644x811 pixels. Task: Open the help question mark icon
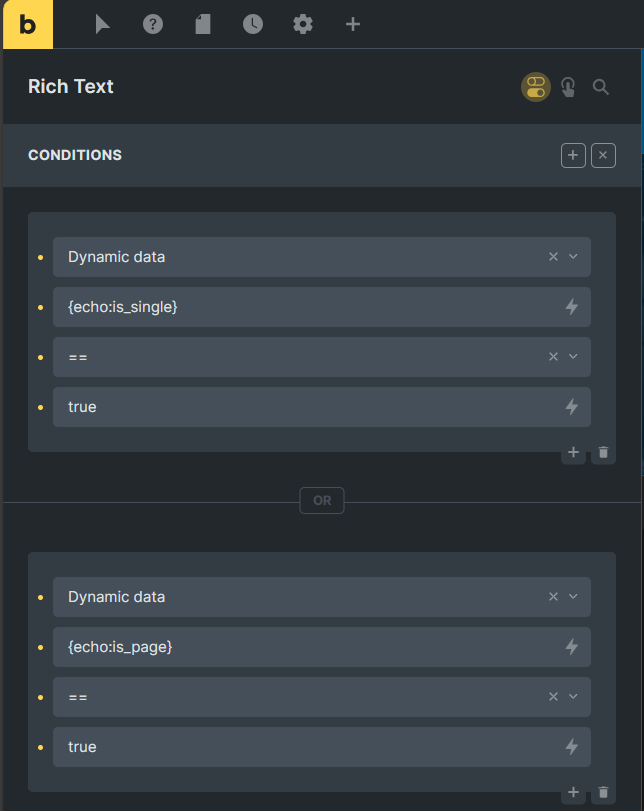click(153, 24)
